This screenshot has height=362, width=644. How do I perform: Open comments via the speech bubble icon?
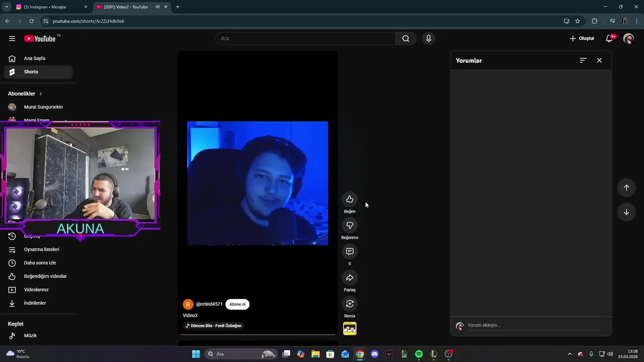350,251
